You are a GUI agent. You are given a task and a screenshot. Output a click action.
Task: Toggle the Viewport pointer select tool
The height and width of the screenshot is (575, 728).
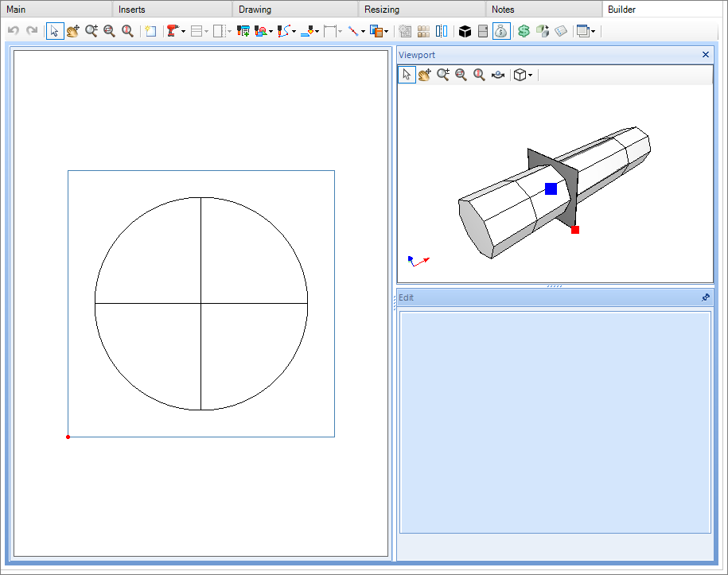pos(407,75)
